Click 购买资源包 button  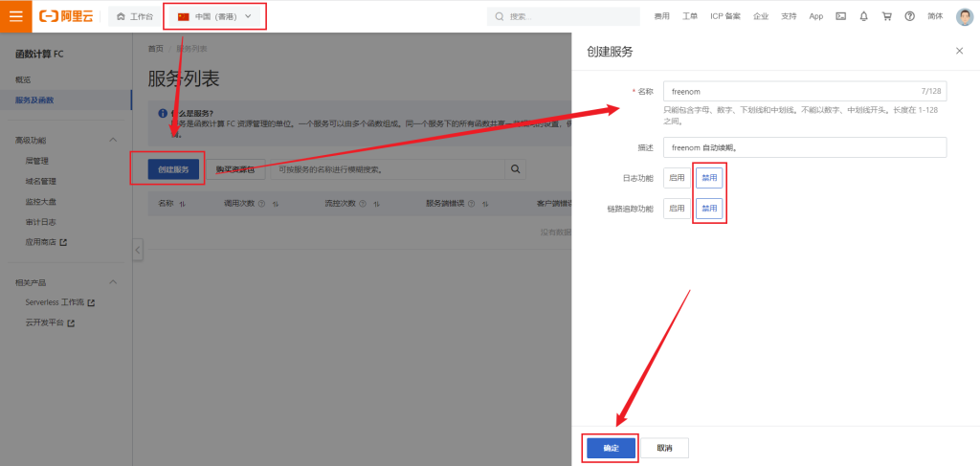coord(235,169)
